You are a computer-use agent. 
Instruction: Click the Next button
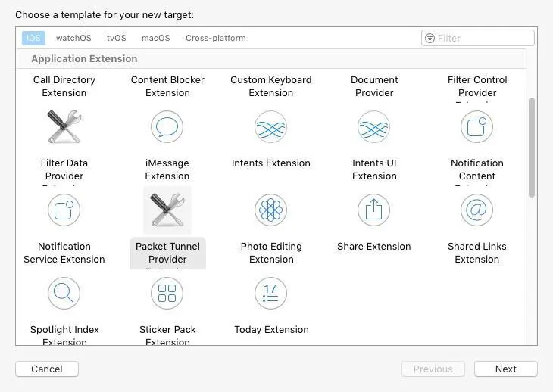506,369
